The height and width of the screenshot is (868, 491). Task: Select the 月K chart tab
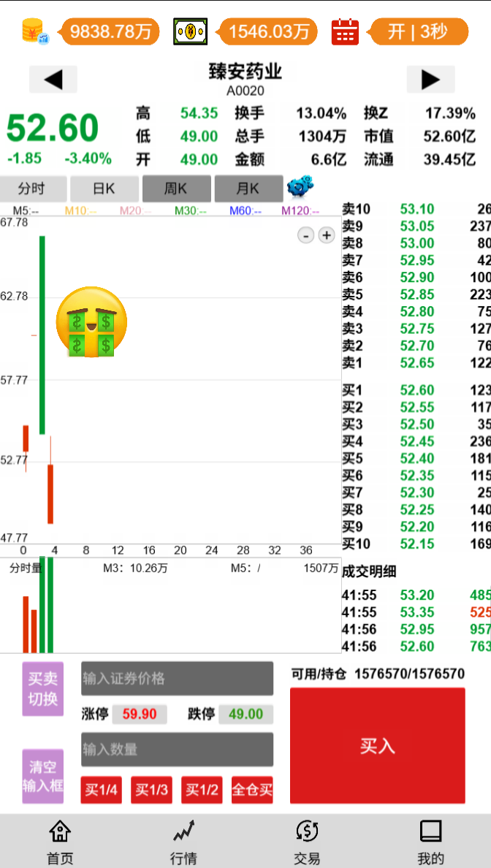point(248,189)
